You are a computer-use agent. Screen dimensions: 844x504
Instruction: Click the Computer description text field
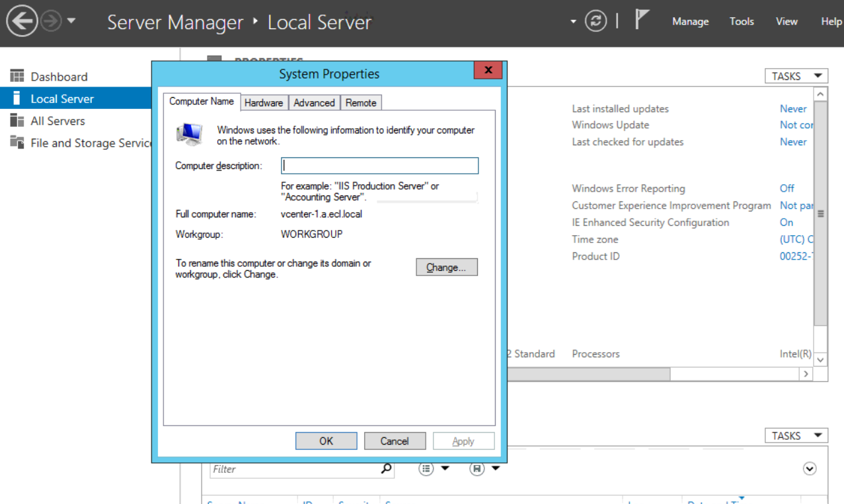pyautogui.click(x=379, y=165)
